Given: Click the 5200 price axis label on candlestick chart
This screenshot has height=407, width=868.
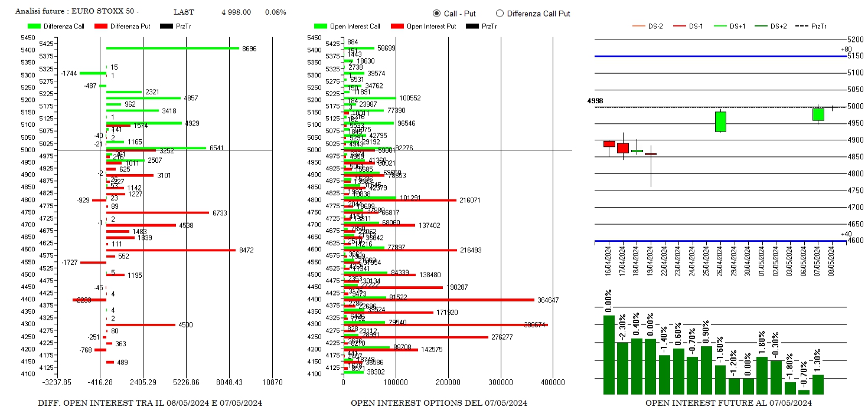Looking at the screenshot, I should coord(854,40).
